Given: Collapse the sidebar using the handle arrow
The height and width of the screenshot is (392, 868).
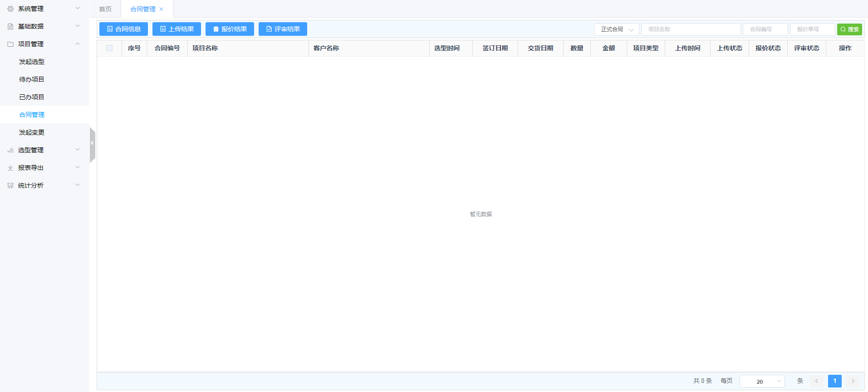Looking at the screenshot, I should (x=92, y=143).
